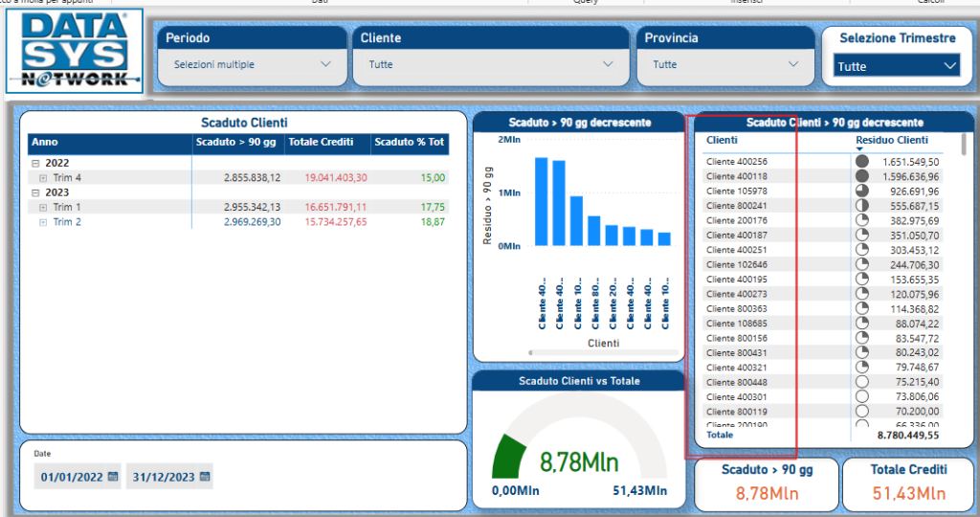
Task: Expand the Trim 4 row
Action: pyautogui.click(x=43, y=178)
